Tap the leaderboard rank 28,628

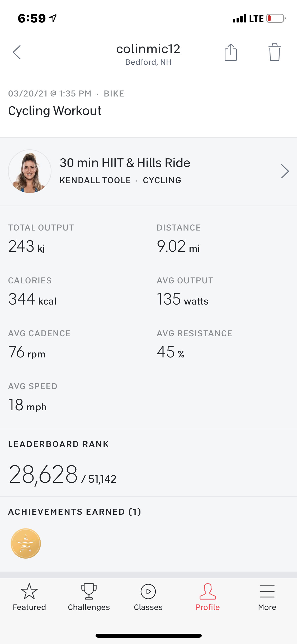44,475
